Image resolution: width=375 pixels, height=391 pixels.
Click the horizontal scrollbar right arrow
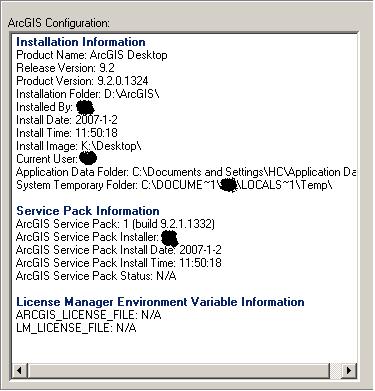pos(349,370)
